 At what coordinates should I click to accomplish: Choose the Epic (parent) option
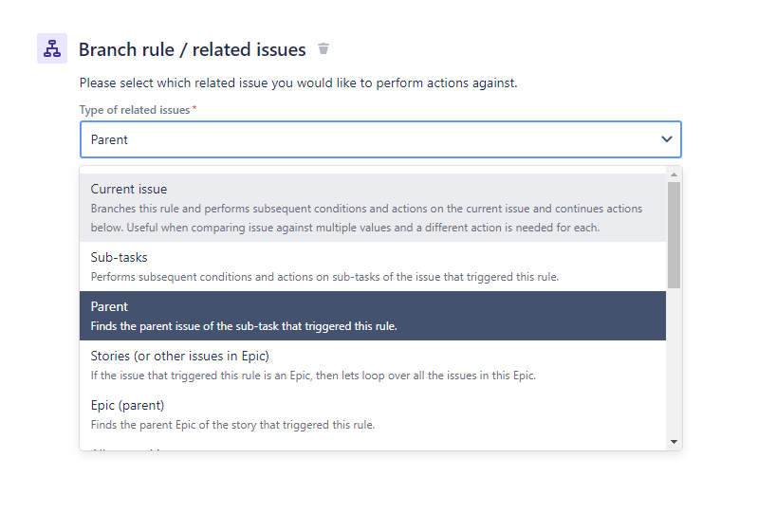click(373, 414)
